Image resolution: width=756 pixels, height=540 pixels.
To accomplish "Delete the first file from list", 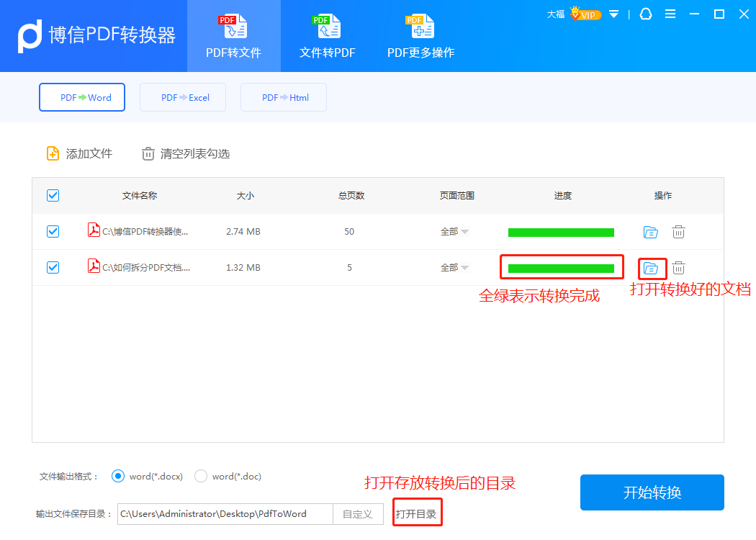I will [678, 232].
